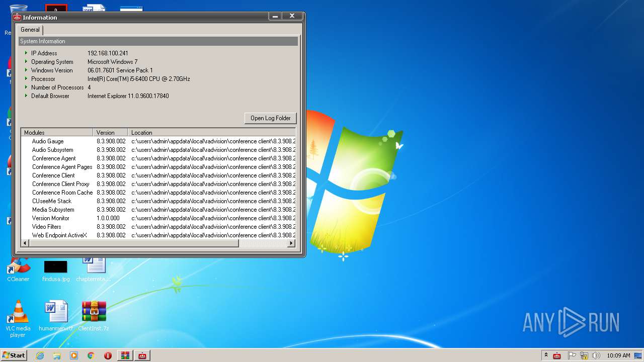This screenshot has height=362, width=644.
Task: Open the volume speaker tray icon
Action: pos(596,355)
